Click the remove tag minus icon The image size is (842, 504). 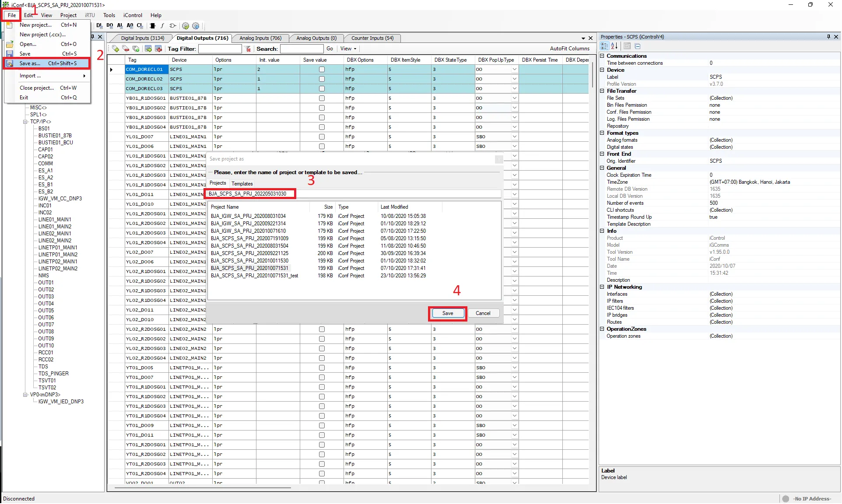point(126,49)
